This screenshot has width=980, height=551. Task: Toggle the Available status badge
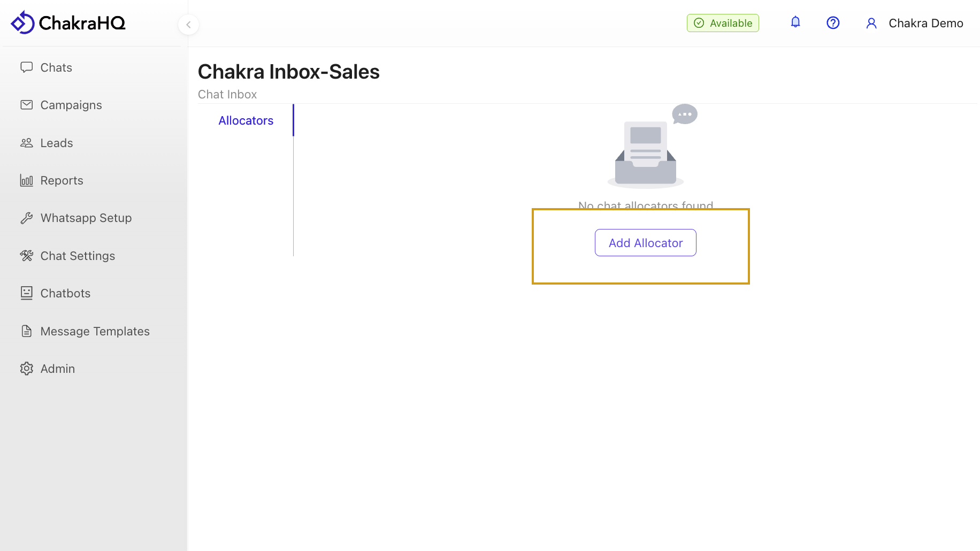coord(723,23)
